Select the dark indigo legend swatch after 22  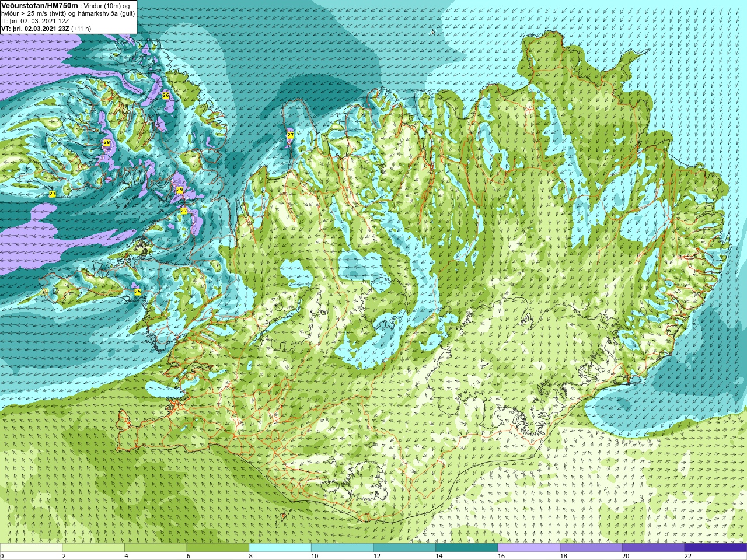(715, 548)
